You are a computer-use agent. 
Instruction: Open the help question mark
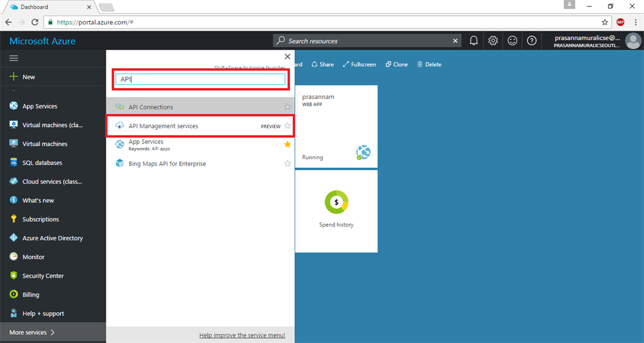tap(531, 41)
